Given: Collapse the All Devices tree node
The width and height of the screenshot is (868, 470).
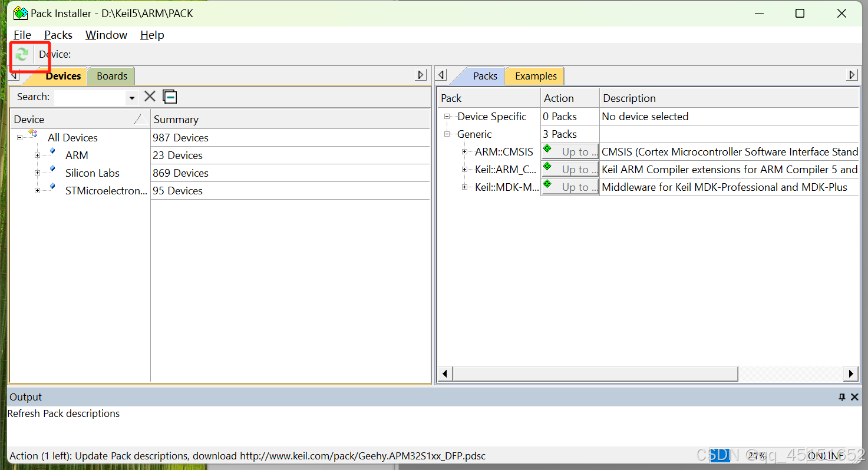Looking at the screenshot, I should tap(19, 138).
